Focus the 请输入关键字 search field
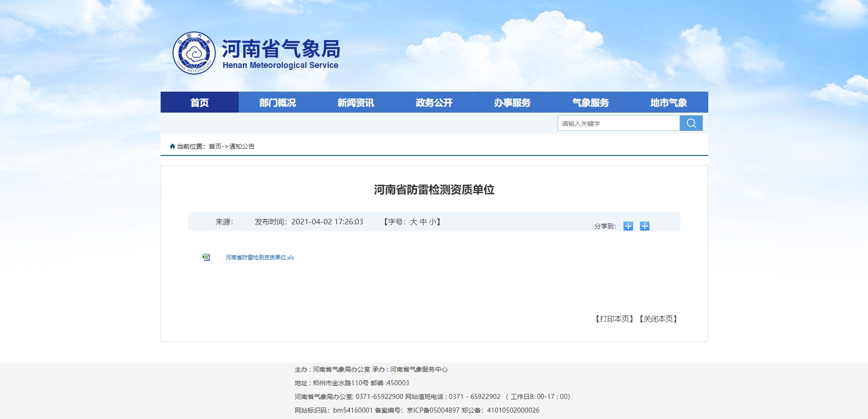The image size is (868, 419). pos(618,123)
